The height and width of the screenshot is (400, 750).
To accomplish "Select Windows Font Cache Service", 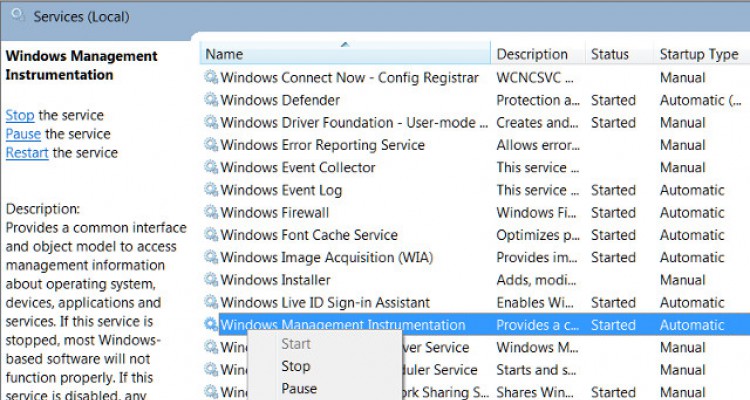I will (x=309, y=235).
